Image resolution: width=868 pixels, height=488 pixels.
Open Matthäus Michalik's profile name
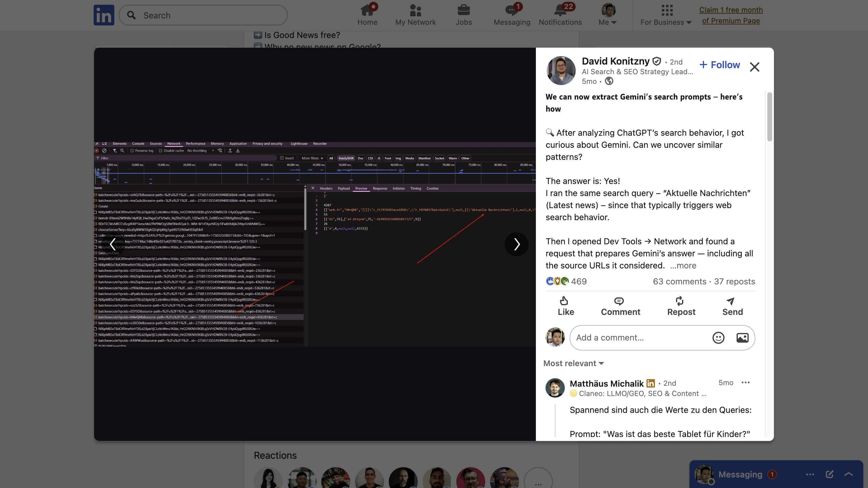pyautogui.click(x=606, y=383)
